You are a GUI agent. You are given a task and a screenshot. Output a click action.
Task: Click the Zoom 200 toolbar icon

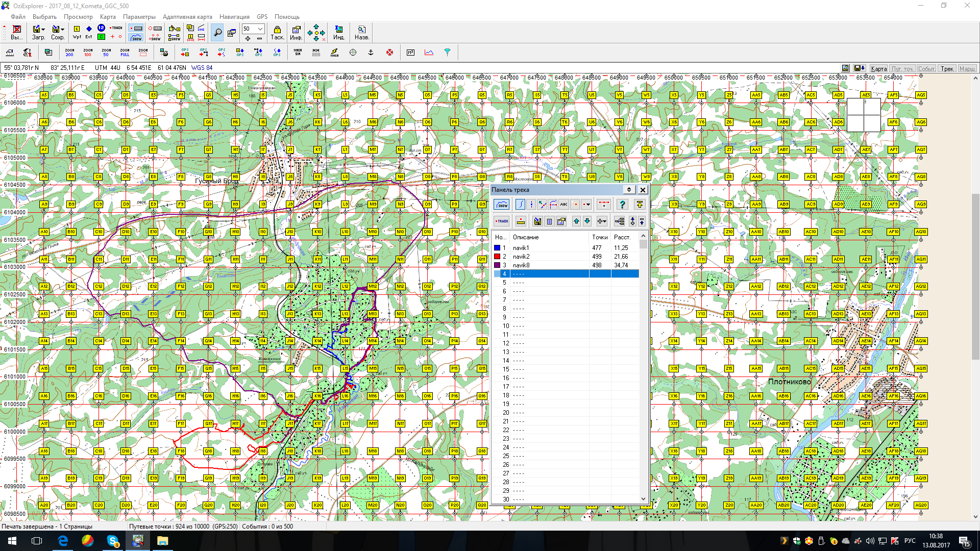pos(69,53)
